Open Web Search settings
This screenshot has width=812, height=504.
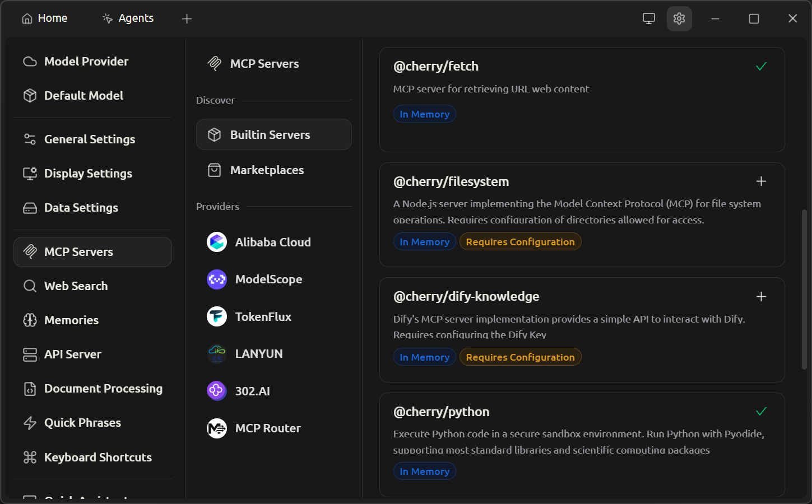click(76, 286)
